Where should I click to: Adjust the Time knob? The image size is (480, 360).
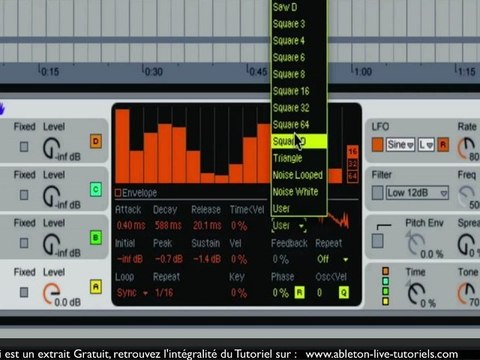(416, 293)
